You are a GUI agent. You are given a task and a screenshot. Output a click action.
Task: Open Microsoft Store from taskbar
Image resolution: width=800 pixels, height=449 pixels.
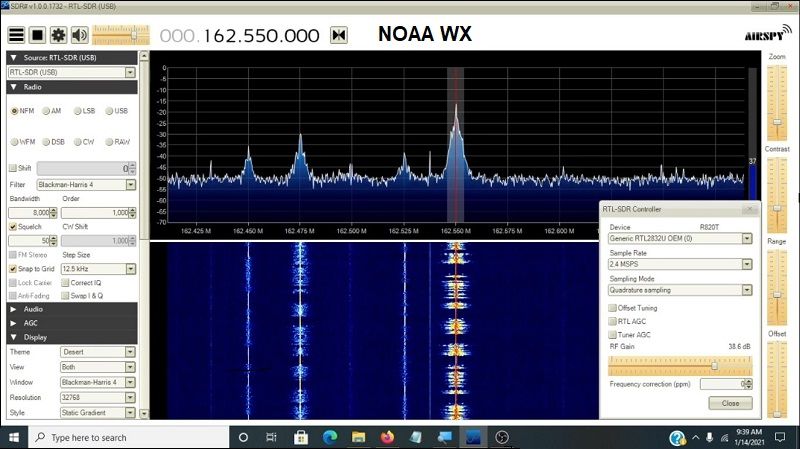point(301,437)
